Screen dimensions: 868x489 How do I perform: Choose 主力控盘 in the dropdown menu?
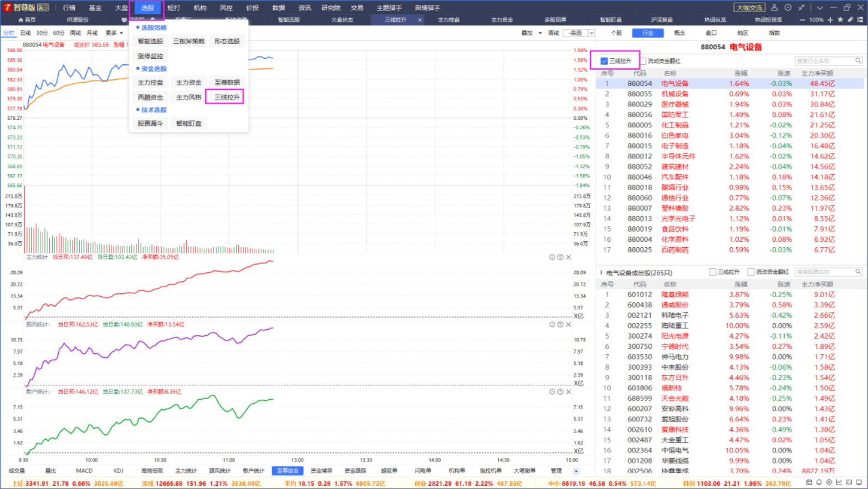[150, 82]
